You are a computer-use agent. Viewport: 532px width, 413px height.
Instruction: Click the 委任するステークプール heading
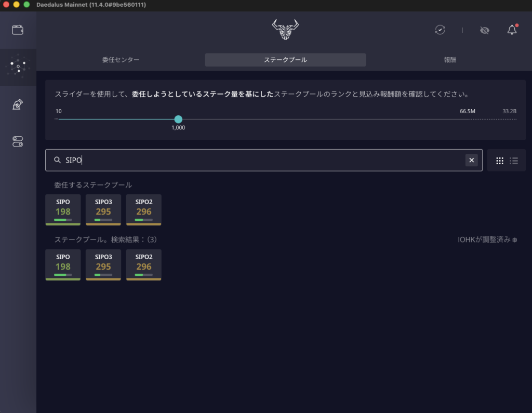click(93, 185)
